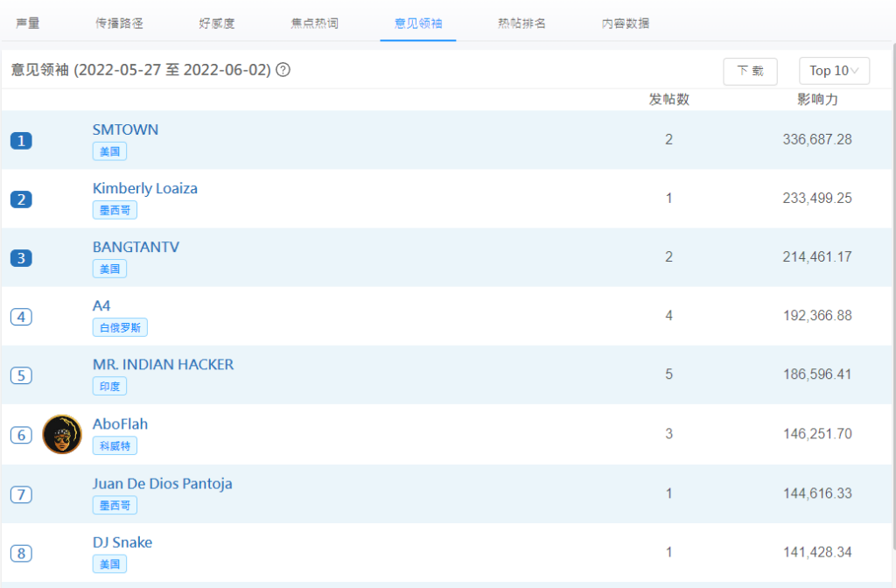This screenshot has height=588, width=896.
Task: Click the 科威特 country tag
Action: tap(115, 445)
